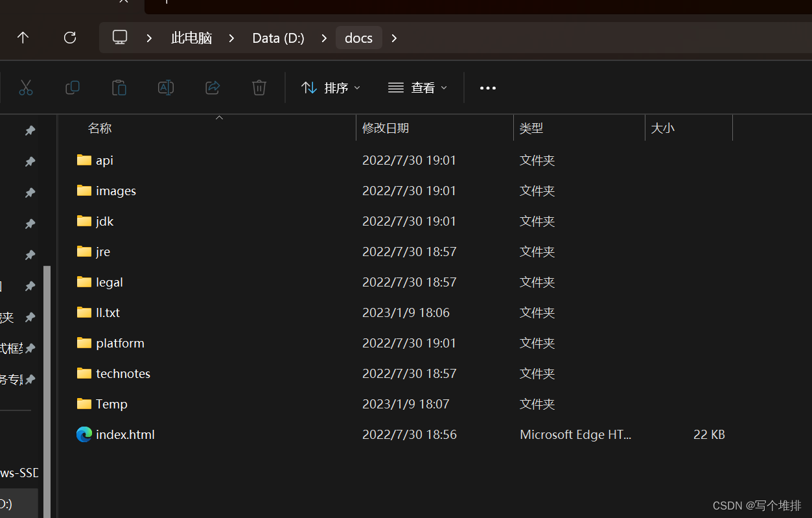Image resolution: width=812 pixels, height=518 pixels.
Task: Expand chevron after computer icon in address bar
Action: (150, 38)
